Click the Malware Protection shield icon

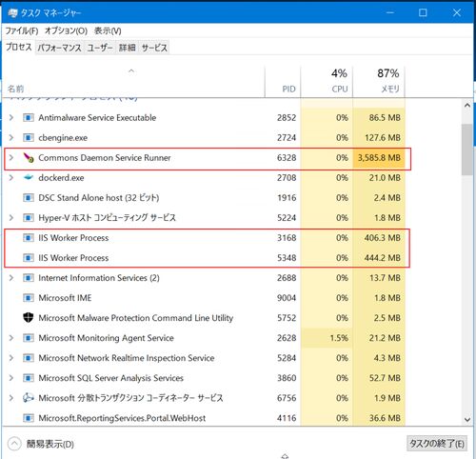click(x=29, y=318)
